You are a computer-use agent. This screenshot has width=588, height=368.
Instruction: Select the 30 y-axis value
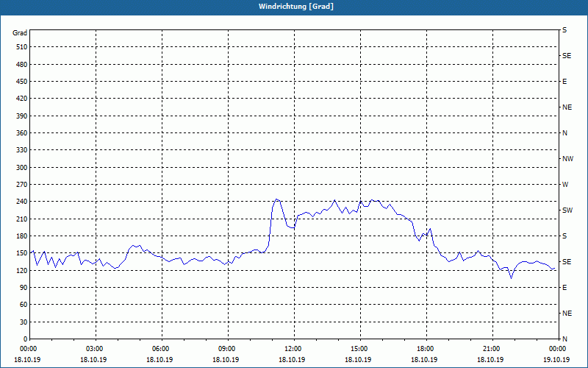pyautogui.click(x=24, y=322)
